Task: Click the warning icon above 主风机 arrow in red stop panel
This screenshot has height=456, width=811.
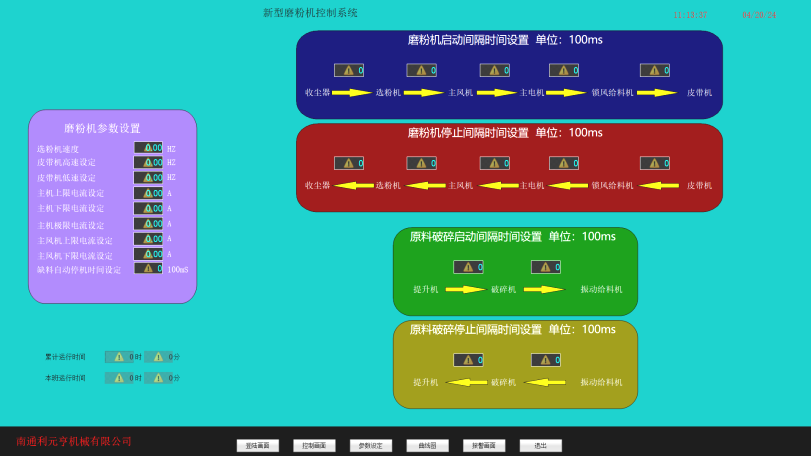Action: [492, 163]
